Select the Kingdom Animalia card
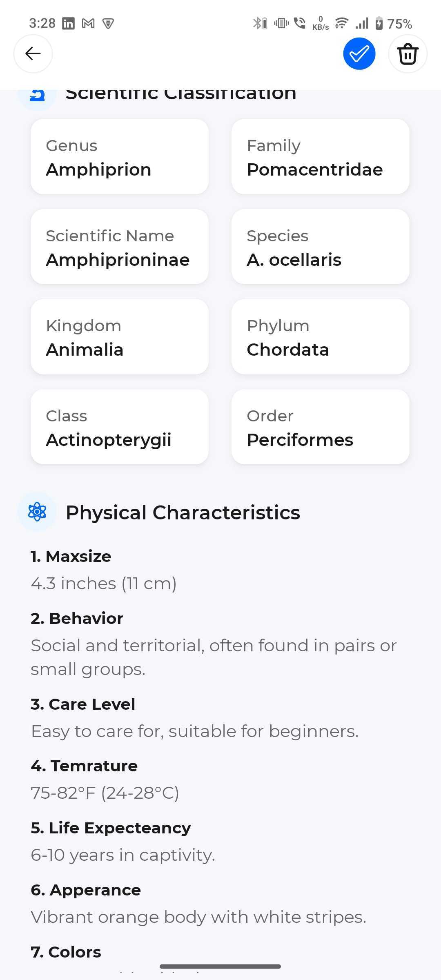This screenshot has height=980, width=441. 120,337
